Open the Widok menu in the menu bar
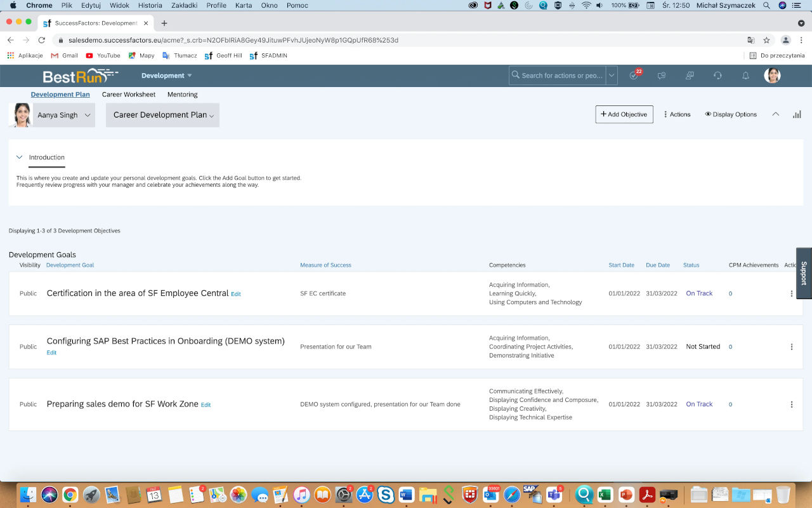The width and height of the screenshot is (812, 508). click(x=119, y=5)
